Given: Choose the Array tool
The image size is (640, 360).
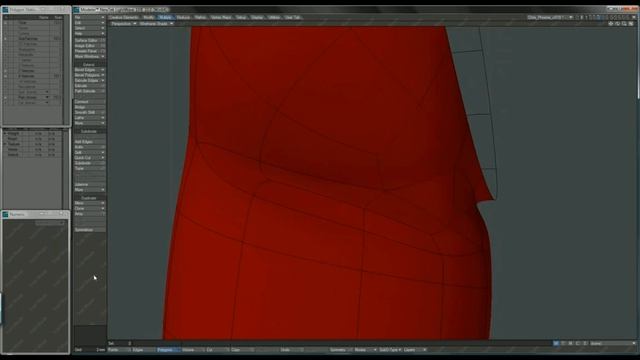Looking at the screenshot, I should (89, 213).
